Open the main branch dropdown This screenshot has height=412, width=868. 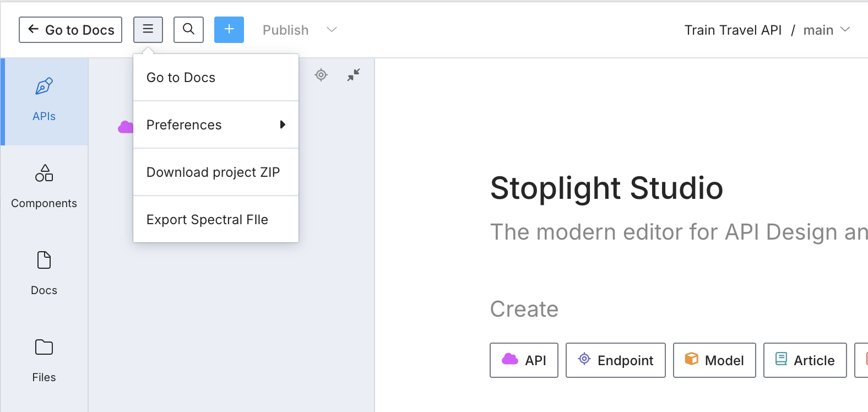(x=826, y=30)
